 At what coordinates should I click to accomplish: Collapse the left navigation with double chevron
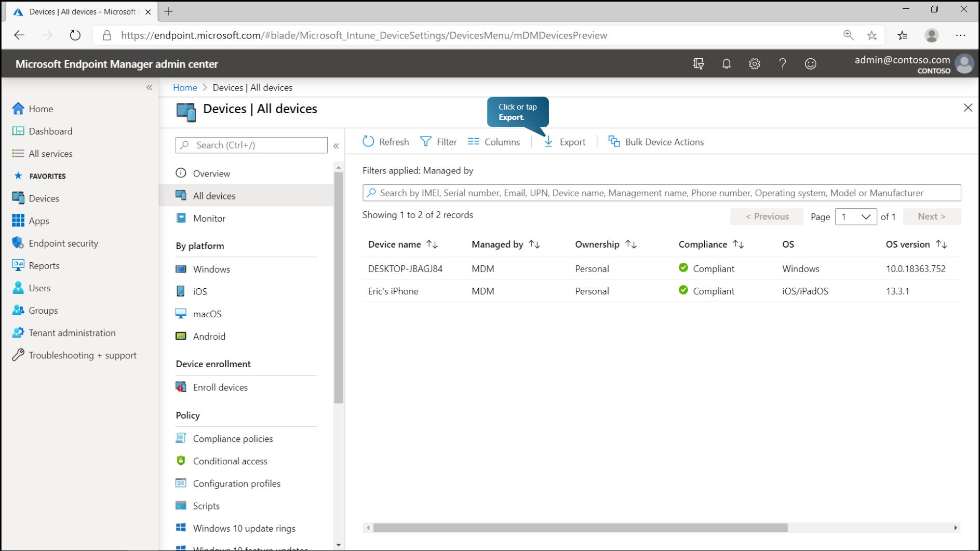pyautogui.click(x=150, y=87)
